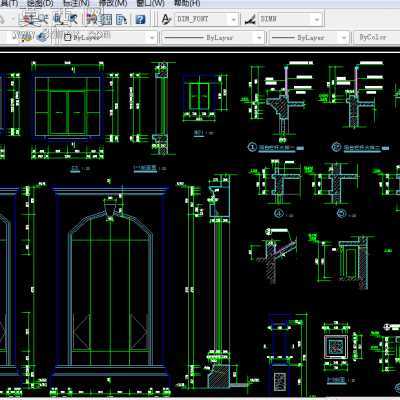The image size is (400, 400).
Task: Expand the DIM_FONT text style dropdown
Action: [x=234, y=19]
